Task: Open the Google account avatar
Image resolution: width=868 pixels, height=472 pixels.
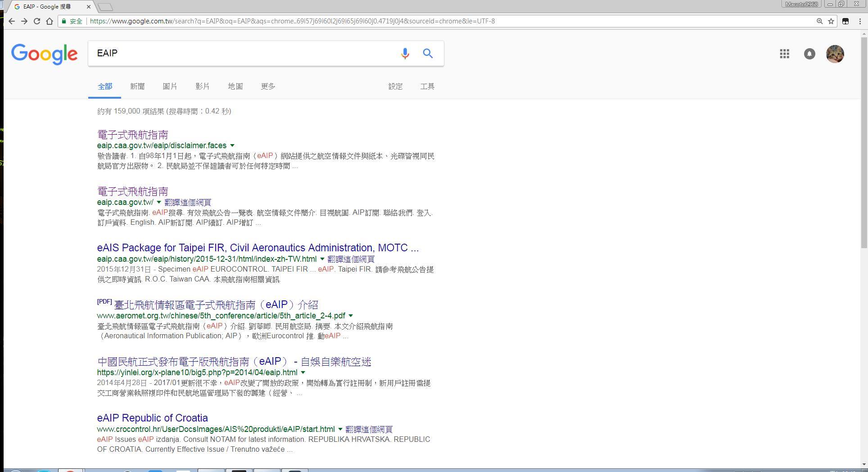Action: [x=835, y=54]
